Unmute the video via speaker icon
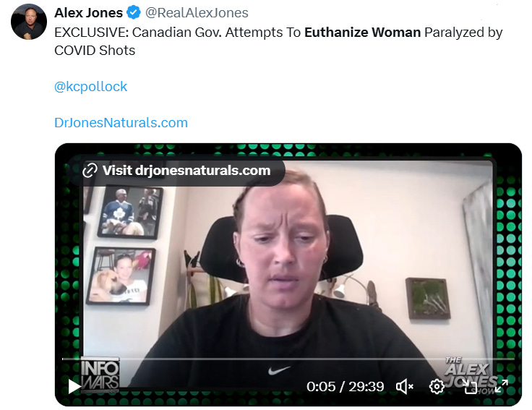Image resolution: width=532 pixels, height=410 pixels. tap(405, 387)
